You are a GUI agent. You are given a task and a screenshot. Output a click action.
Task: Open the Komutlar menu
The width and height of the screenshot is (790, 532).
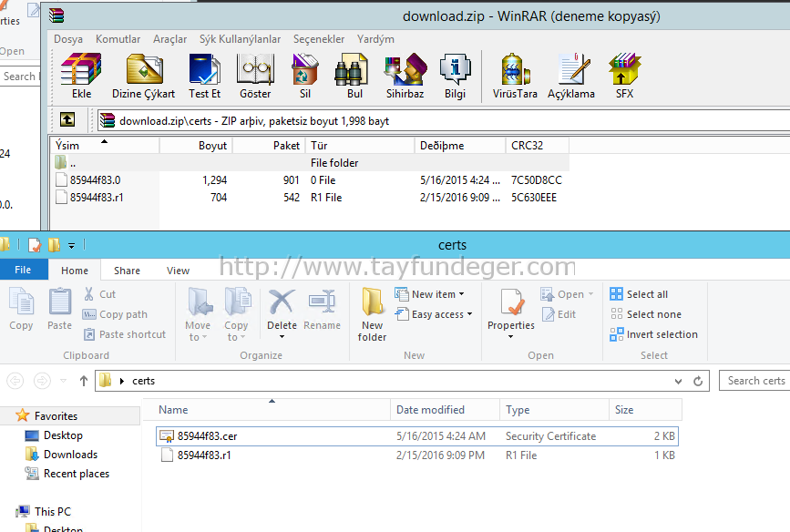click(x=118, y=39)
